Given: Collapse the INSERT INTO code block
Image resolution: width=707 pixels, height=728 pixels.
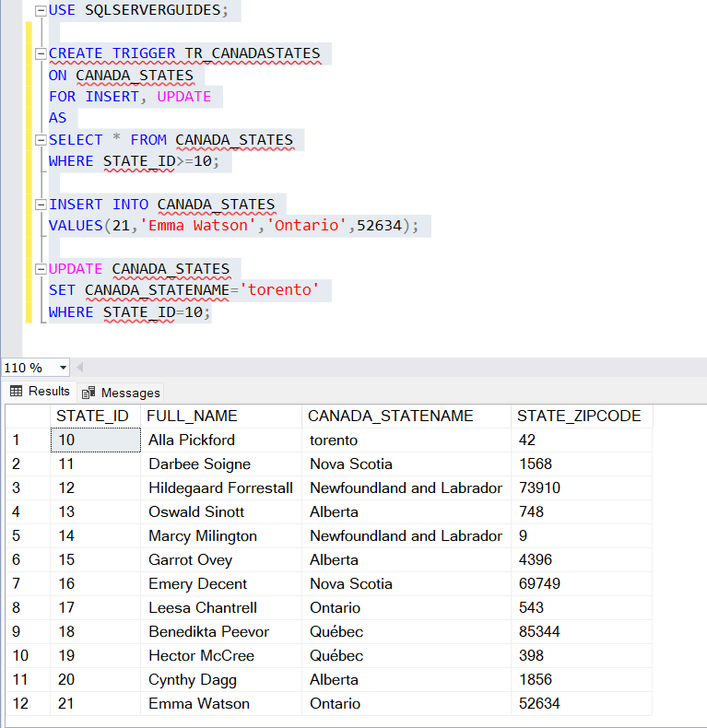Looking at the screenshot, I should (41, 205).
